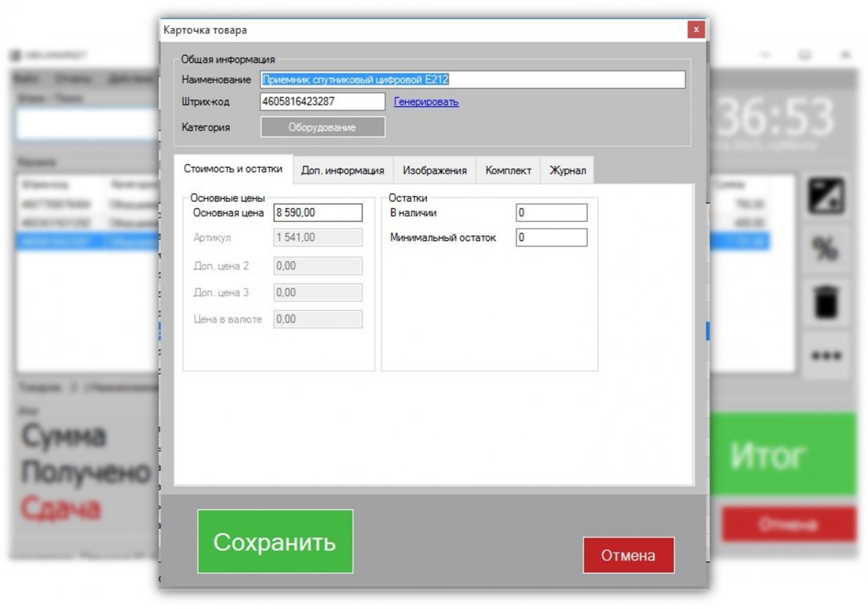Click the Доп. цена 2 field
The image size is (868, 609).
click(318, 266)
